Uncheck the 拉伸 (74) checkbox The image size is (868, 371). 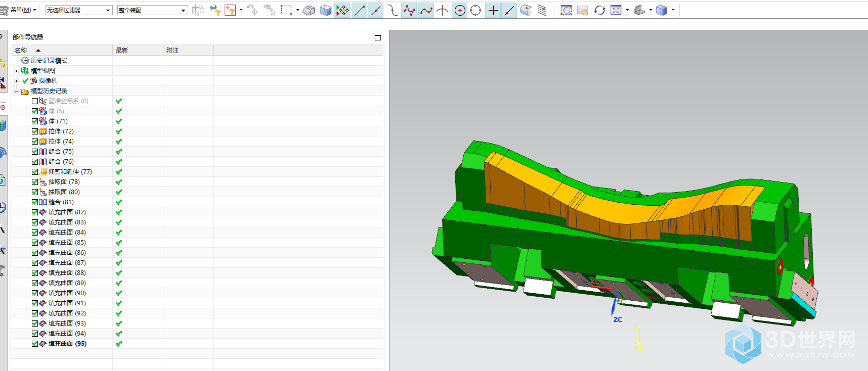coord(35,142)
